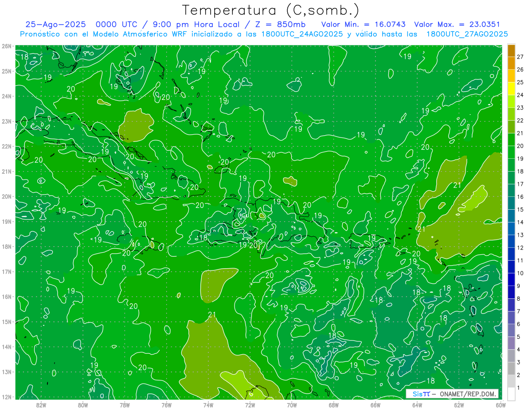
Task: Click the 17N latitude label
Action: pos(6,272)
